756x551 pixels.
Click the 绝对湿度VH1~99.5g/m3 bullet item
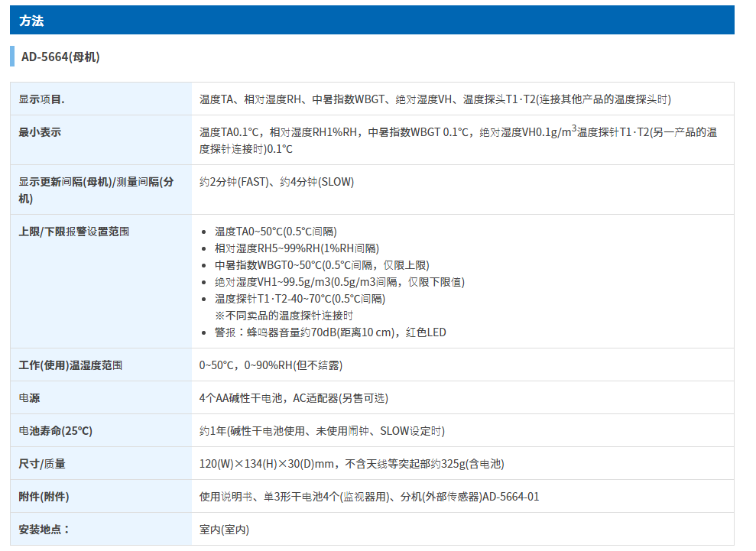coord(339,282)
